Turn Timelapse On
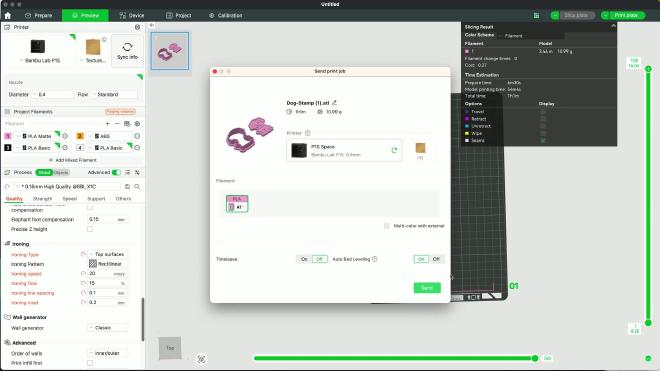 click(x=304, y=259)
